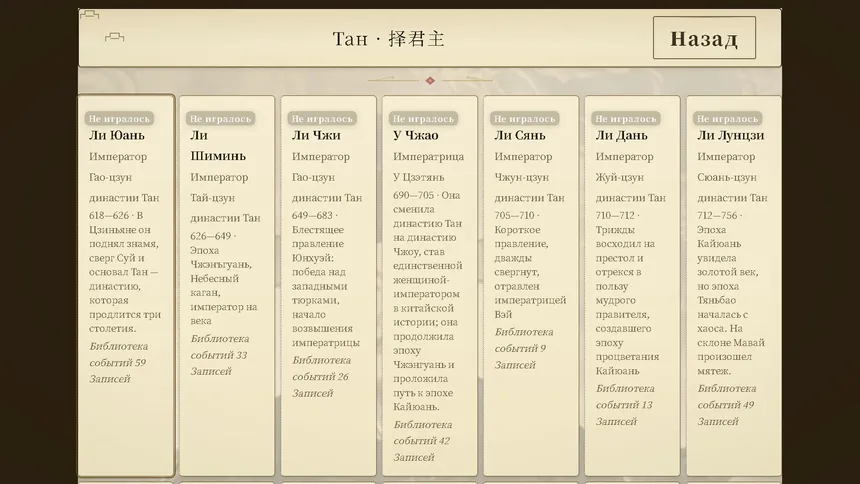This screenshot has width=860, height=484.
Task: Select the Ли Шиминь ruler card
Action: [x=227, y=285]
